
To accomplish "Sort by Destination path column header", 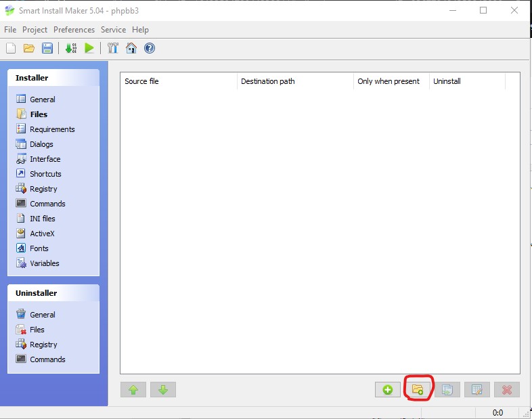I will point(295,81).
